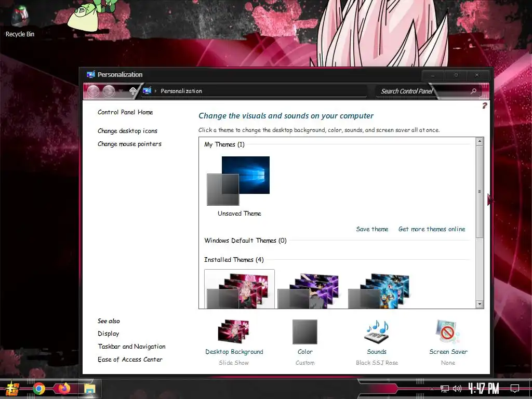The image size is (532, 399).
Task: Launch Google Chrome from taskbar
Action: (x=38, y=389)
